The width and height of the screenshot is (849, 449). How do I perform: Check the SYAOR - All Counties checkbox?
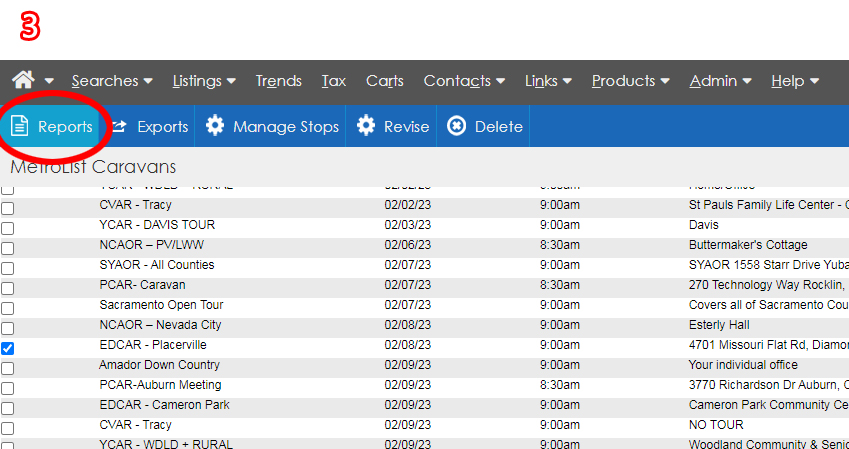click(x=7, y=269)
